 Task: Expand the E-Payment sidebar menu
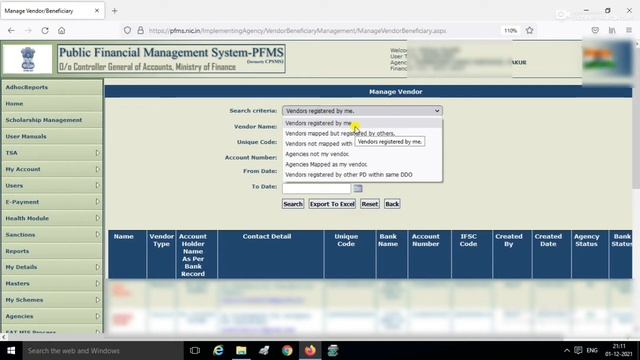pos(52,202)
